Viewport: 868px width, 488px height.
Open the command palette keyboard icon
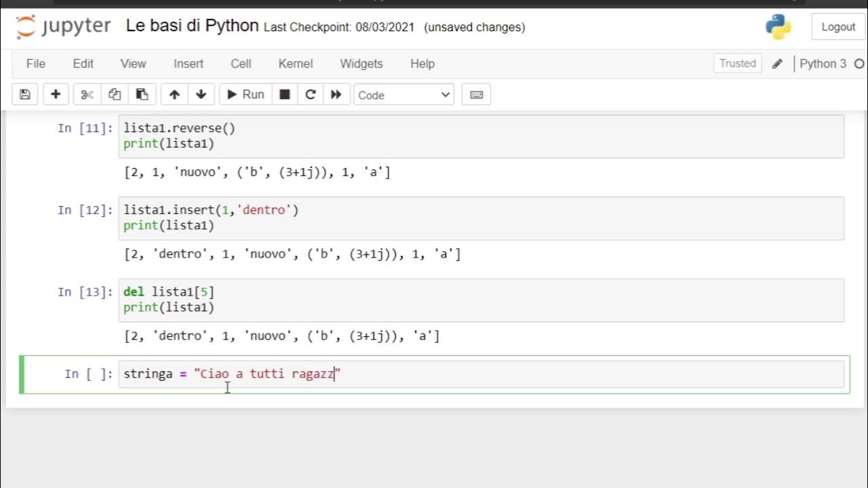tap(476, 95)
